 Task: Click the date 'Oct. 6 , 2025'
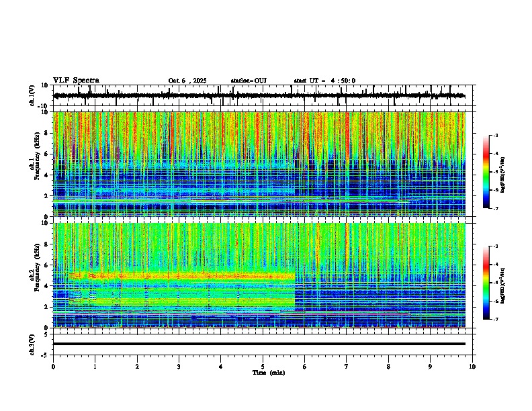[x=187, y=81]
